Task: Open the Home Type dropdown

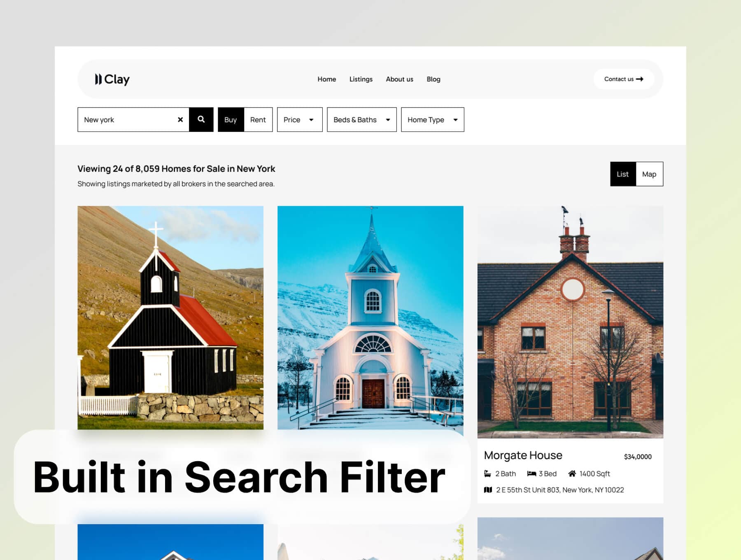Action: point(432,120)
